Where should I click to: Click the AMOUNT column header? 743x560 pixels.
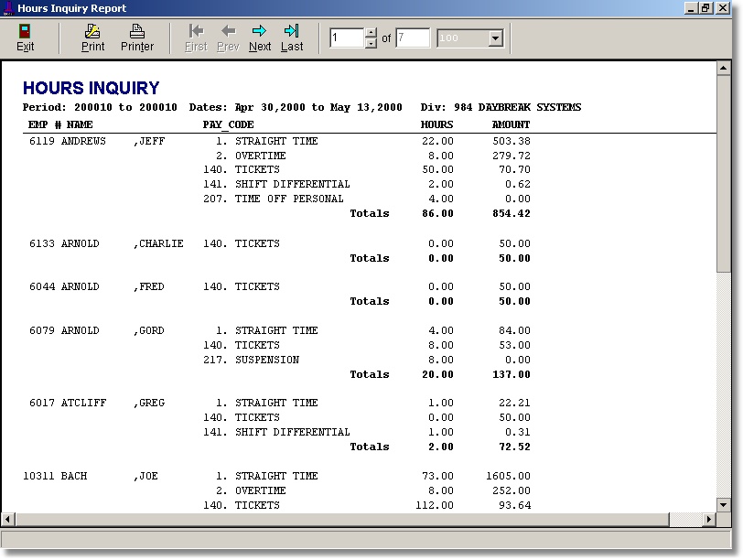click(x=511, y=124)
